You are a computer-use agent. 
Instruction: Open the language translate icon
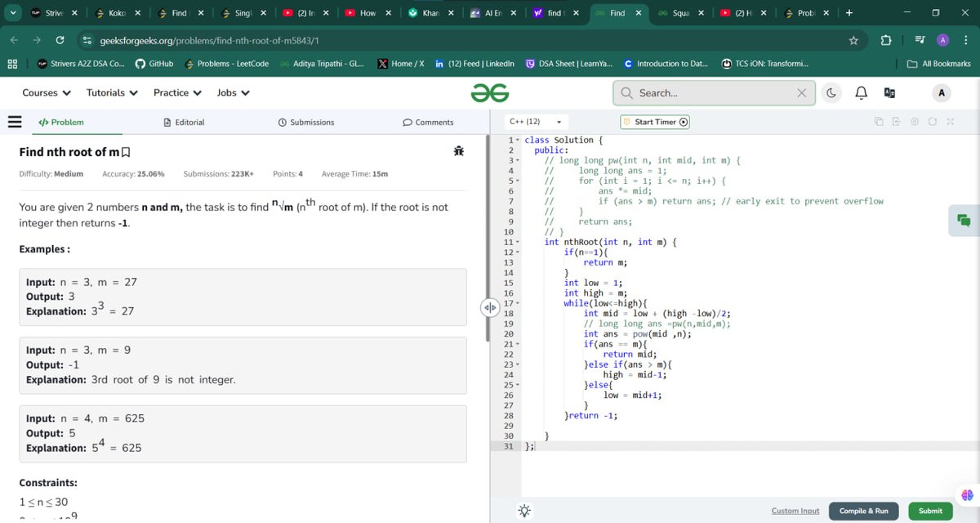tap(889, 93)
